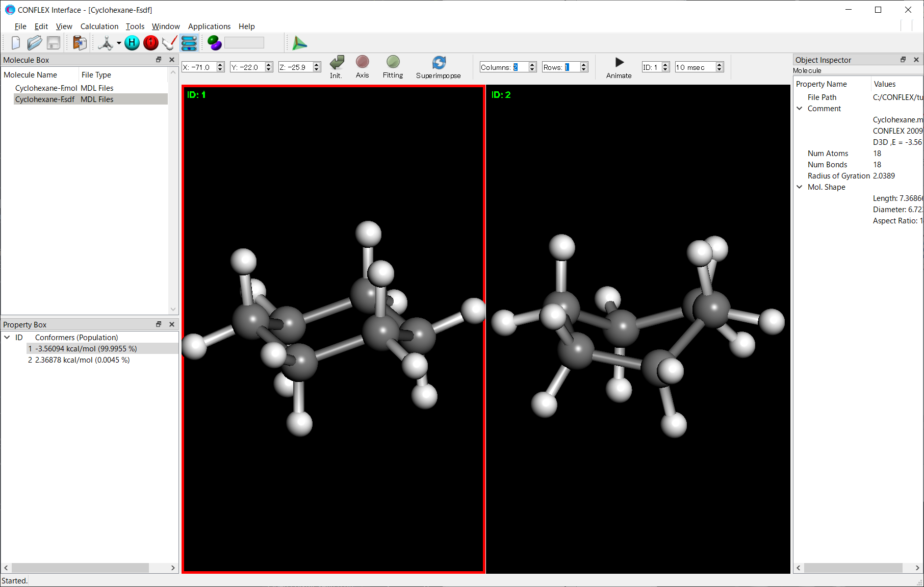Click the Conformers (Population) column header
This screenshot has width=924, height=587.
[x=76, y=338]
